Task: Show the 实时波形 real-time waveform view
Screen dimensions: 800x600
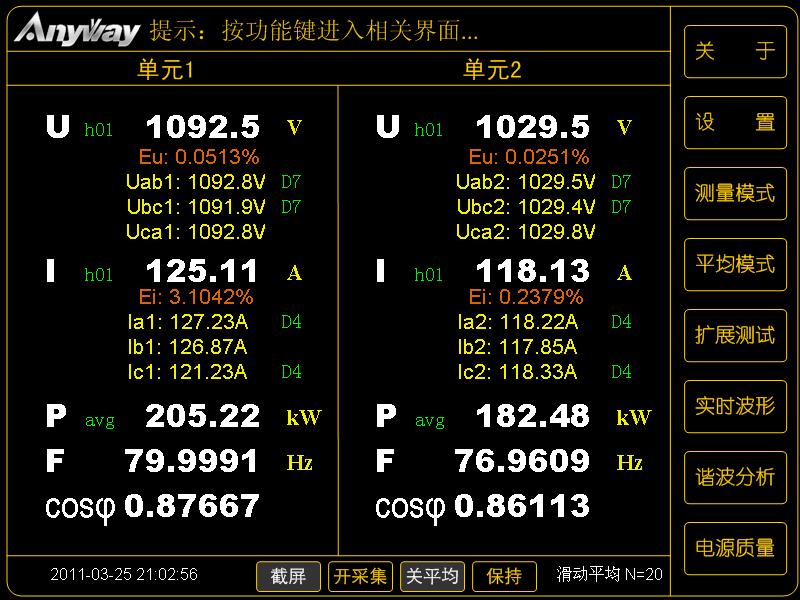Action: (x=735, y=406)
